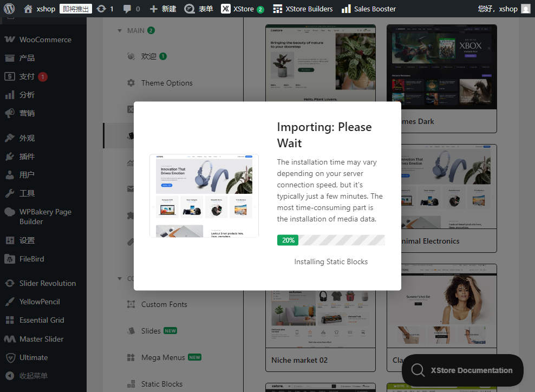Click the WPBakery Page Builder icon
Image resolution: width=535 pixels, height=392 pixels.
[x=10, y=212]
